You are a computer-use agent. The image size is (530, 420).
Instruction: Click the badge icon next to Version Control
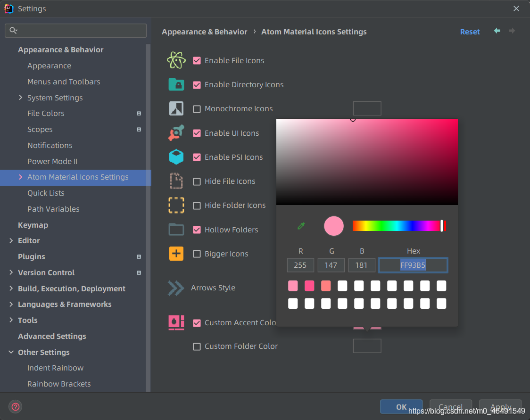click(139, 272)
